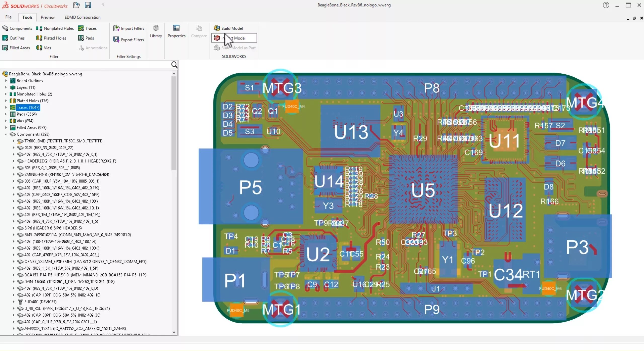Click Import Filters
The width and height of the screenshot is (644, 351).
click(x=129, y=28)
